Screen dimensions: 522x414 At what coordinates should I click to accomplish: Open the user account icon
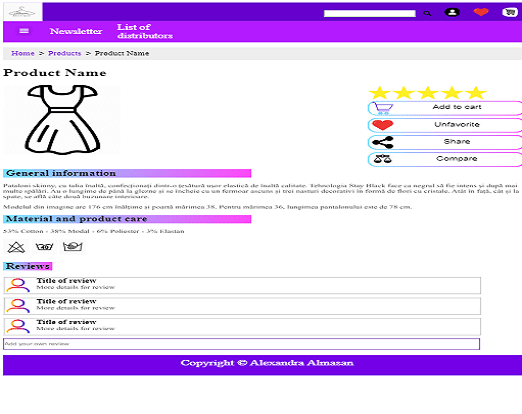pos(452,12)
